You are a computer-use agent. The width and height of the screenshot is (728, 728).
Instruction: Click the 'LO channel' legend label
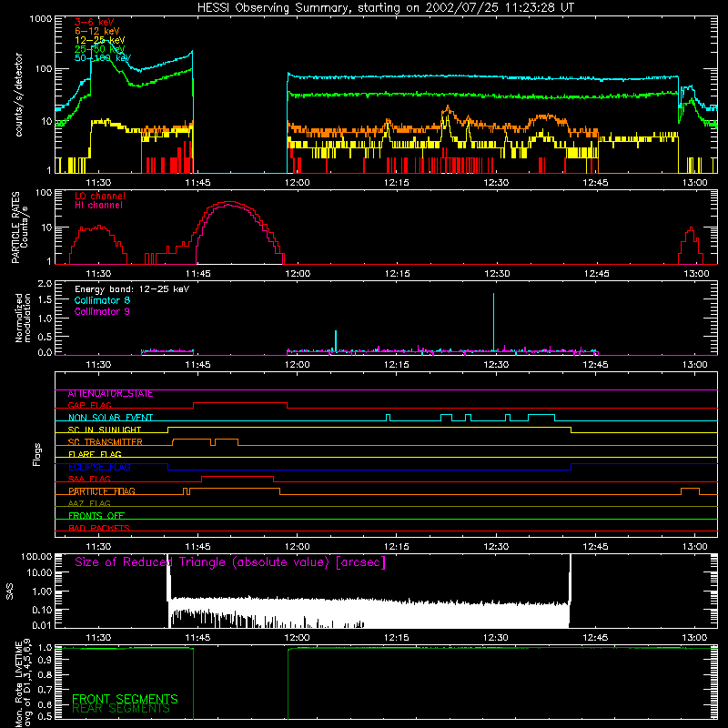tap(100, 196)
